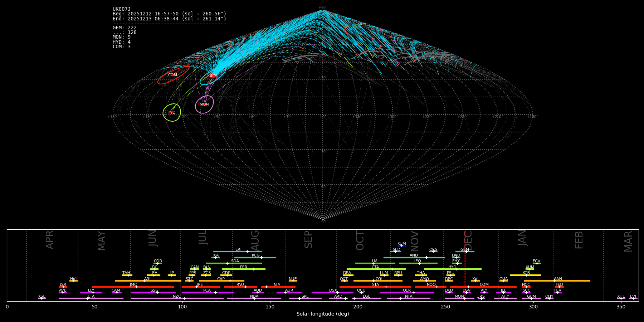This screenshot has height=322, width=644.
Task: Click the sporadic '...: 128' count line
Action: tap(125, 33)
